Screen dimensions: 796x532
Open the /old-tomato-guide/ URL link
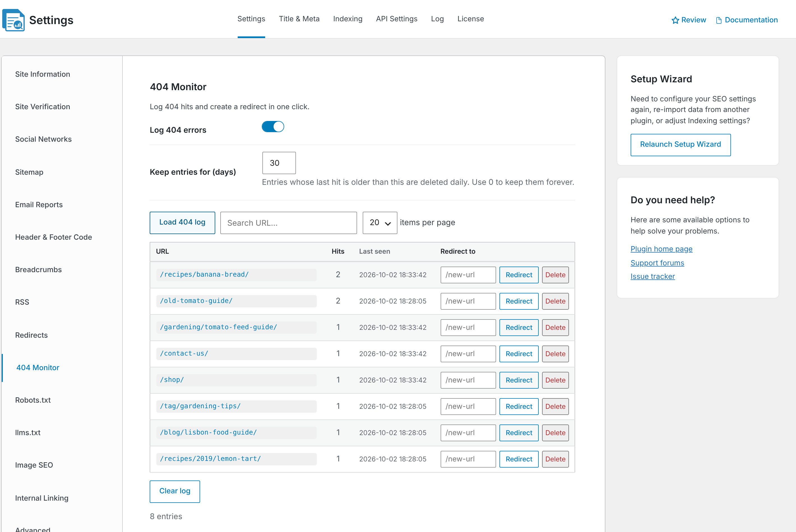point(196,301)
